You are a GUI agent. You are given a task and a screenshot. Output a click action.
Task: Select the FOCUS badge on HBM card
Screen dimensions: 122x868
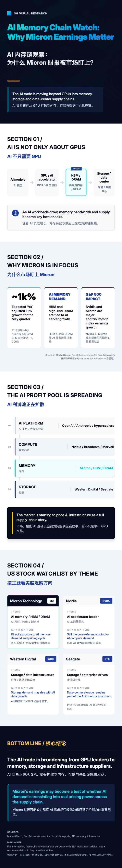click(76, 168)
